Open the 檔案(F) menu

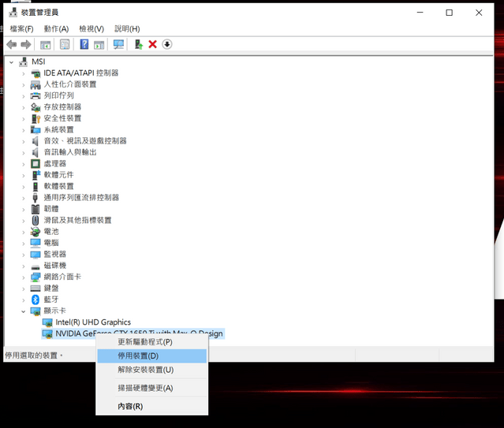tap(22, 29)
